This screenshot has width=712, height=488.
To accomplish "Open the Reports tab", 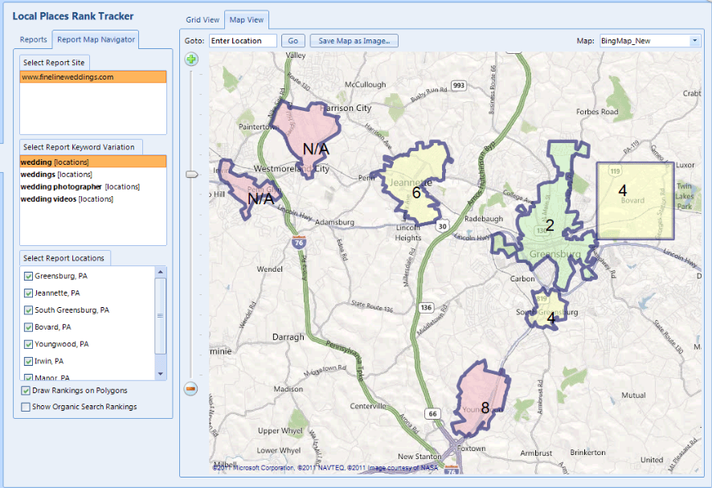I will click(34, 39).
